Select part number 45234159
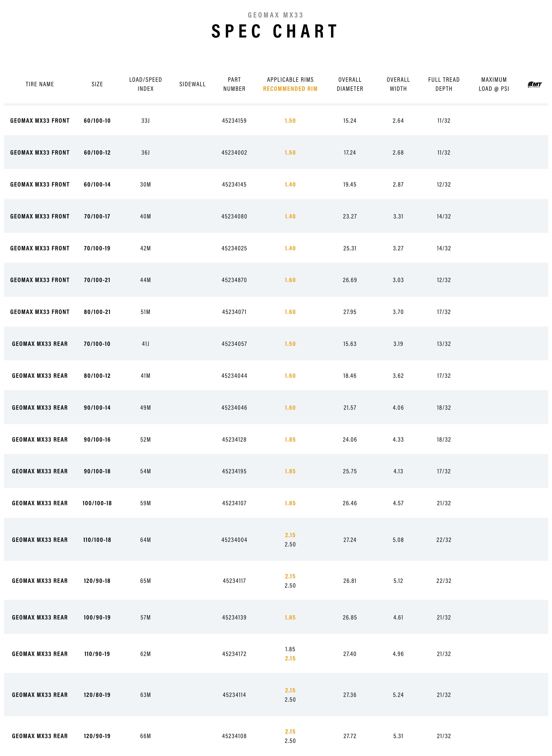The width and height of the screenshot is (552, 756). pos(234,121)
